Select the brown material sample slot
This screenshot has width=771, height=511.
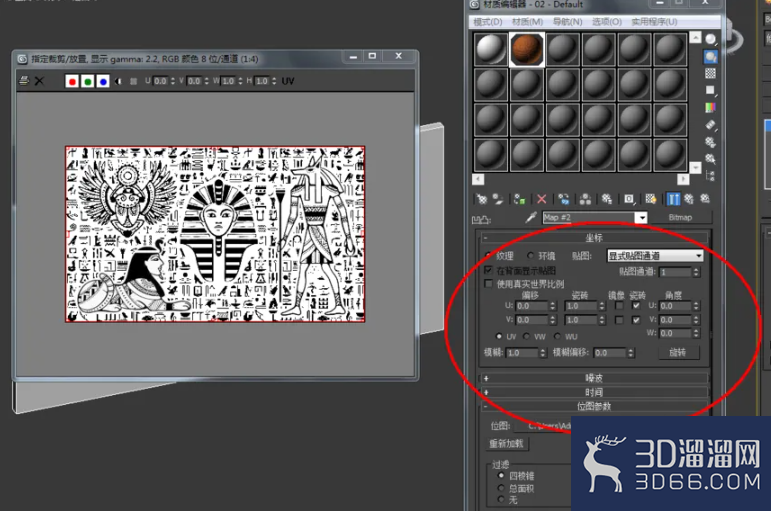[x=527, y=49]
